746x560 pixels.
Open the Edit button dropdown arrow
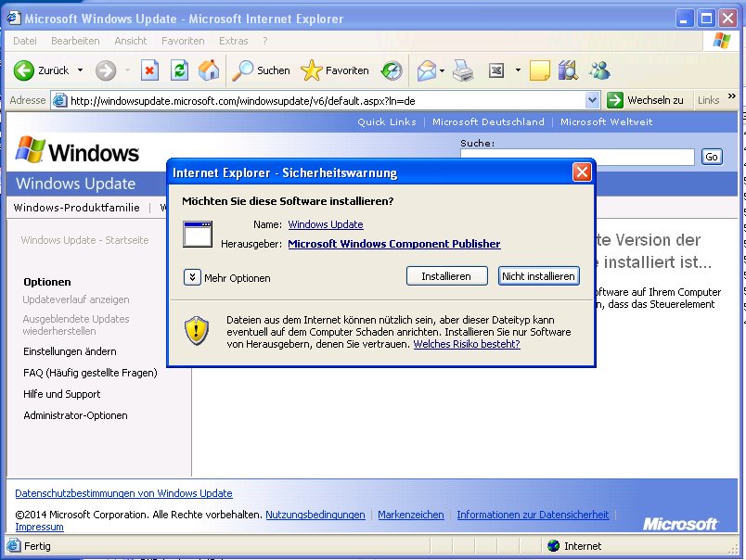(x=518, y=70)
